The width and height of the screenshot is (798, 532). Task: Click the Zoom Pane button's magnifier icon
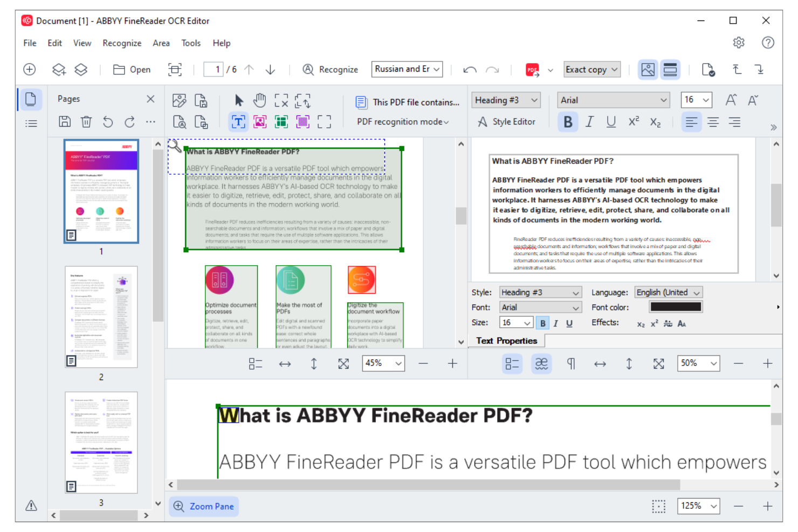coord(178,506)
